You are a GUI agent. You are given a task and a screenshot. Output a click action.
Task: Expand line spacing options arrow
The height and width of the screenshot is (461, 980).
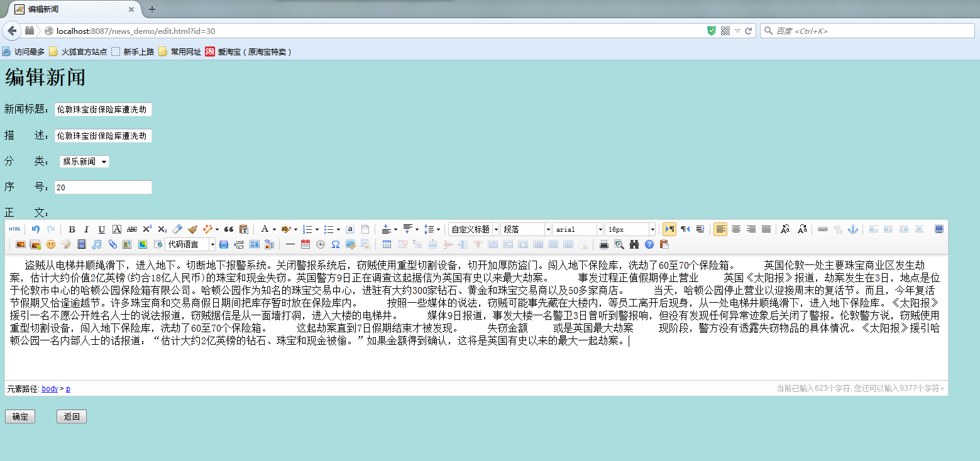pos(438,229)
